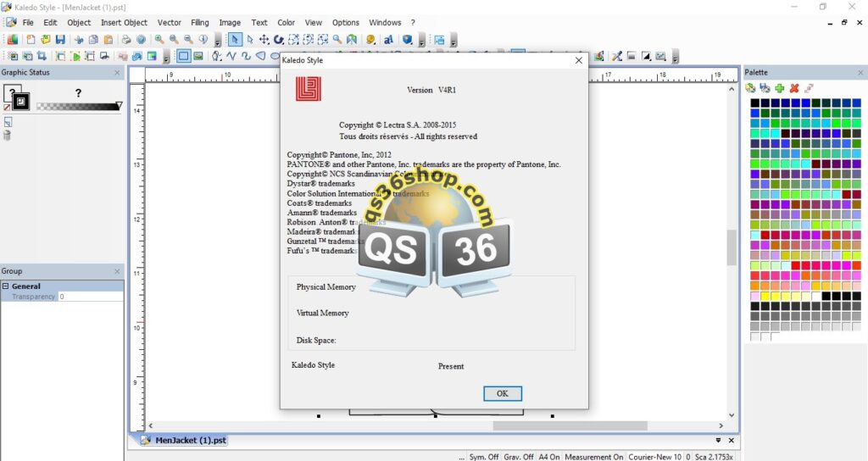Select the curve drawing tool icon
Viewport: 868px width, 461px height.
[x=246, y=57]
